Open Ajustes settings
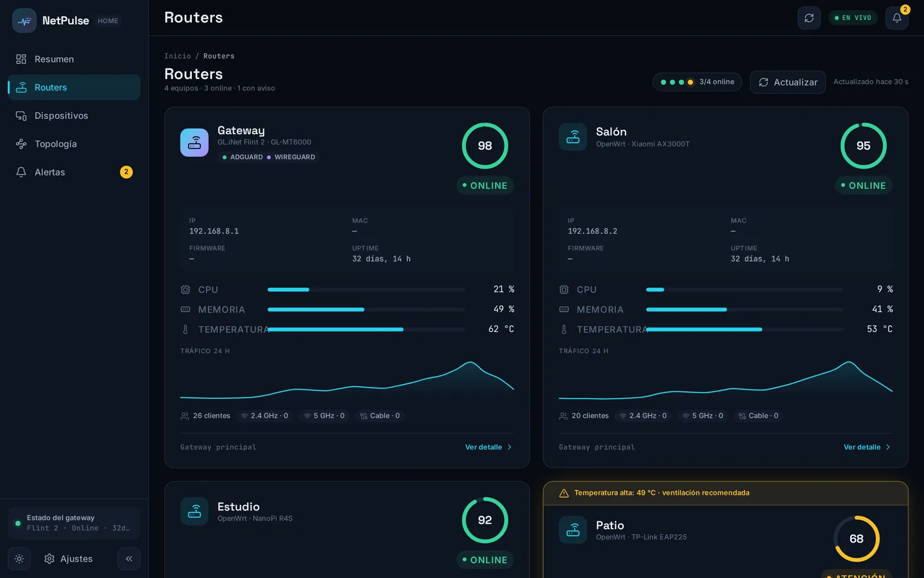 point(68,559)
